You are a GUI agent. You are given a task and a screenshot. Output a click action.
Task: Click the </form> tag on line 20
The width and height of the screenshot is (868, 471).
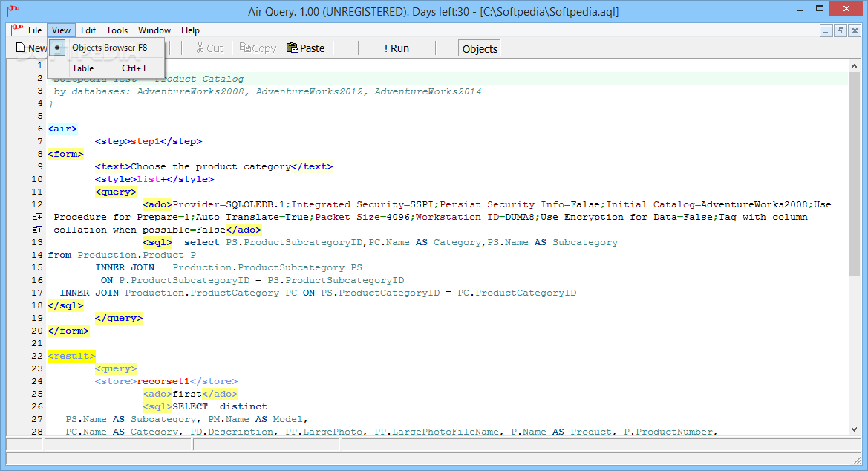pos(68,331)
